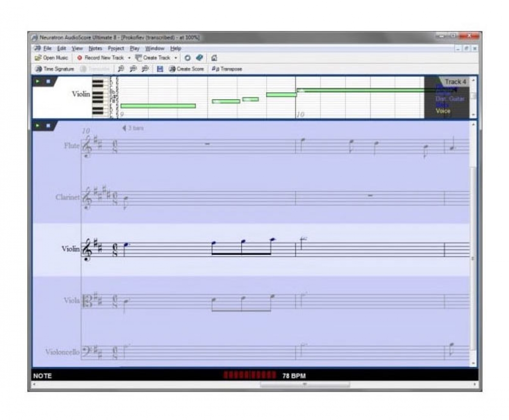Viewport: 509px width, 420px height.
Task: Click the red level meter in status bar
Action: (x=250, y=375)
